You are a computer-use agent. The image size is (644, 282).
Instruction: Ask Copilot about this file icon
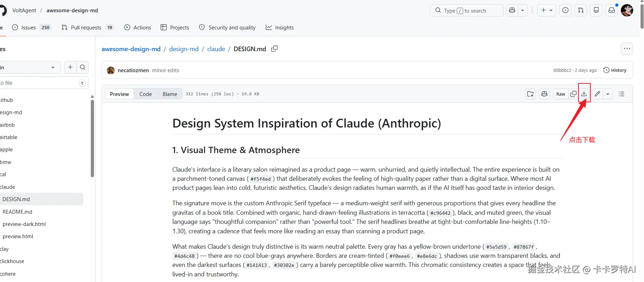(544, 94)
